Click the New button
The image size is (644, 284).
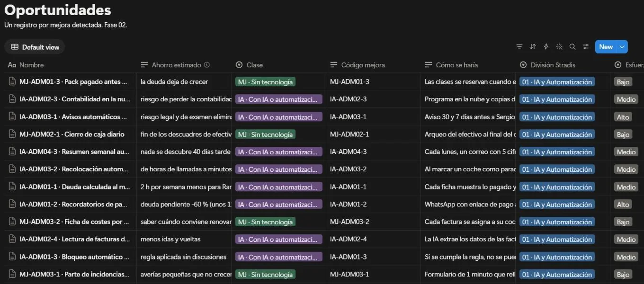coord(606,47)
